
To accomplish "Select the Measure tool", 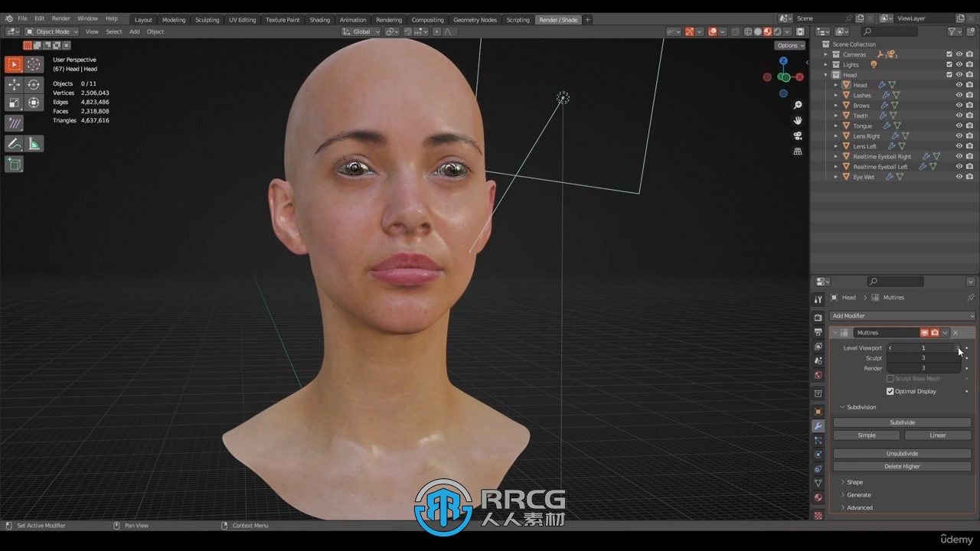I will (x=34, y=144).
